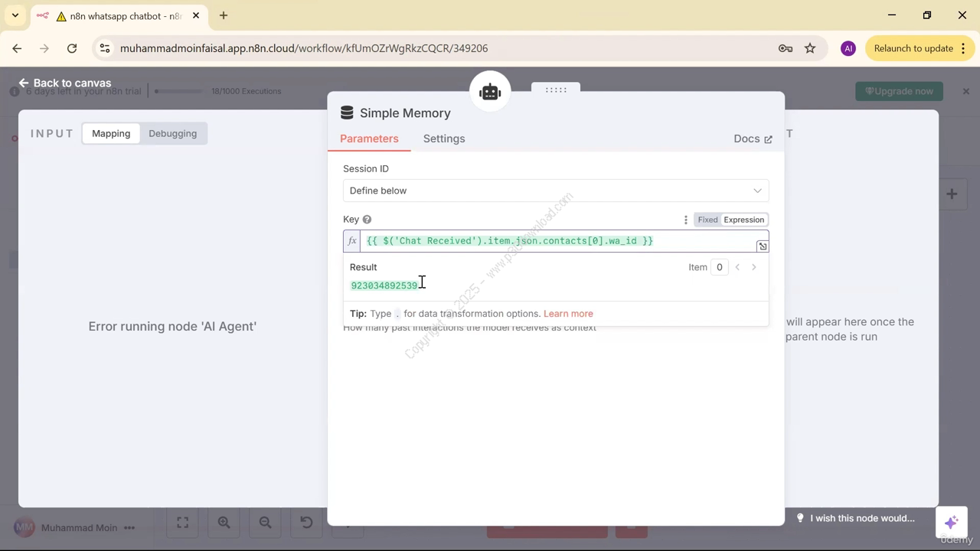Image resolution: width=980 pixels, height=551 pixels.
Task: Click the browser address bar URL
Action: coord(304,48)
